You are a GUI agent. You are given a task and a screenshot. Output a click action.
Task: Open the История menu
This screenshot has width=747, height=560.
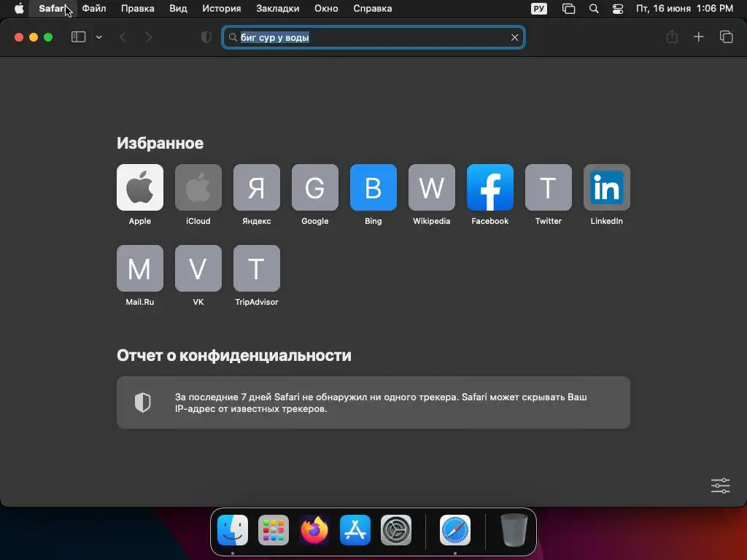pos(222,9)
